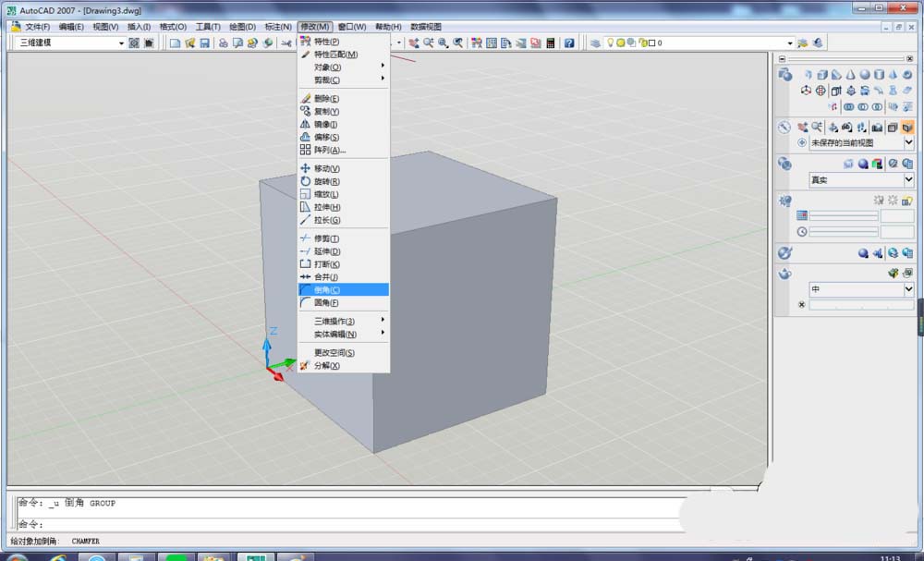Close the dashboard palette with X
The height and width of the screenshot is (561, 924).
(x=909, y=59)
